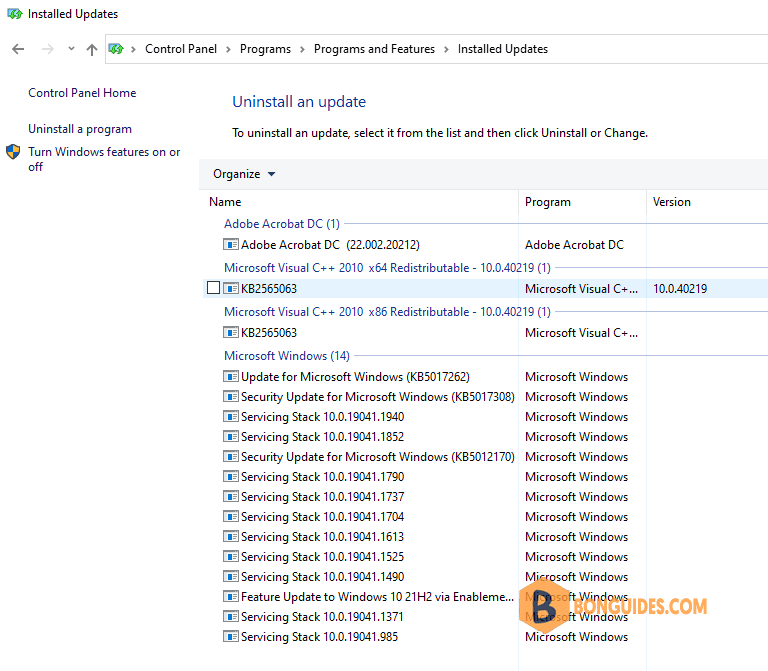Expand chevron after Control Panel breadcrumb

228,49
